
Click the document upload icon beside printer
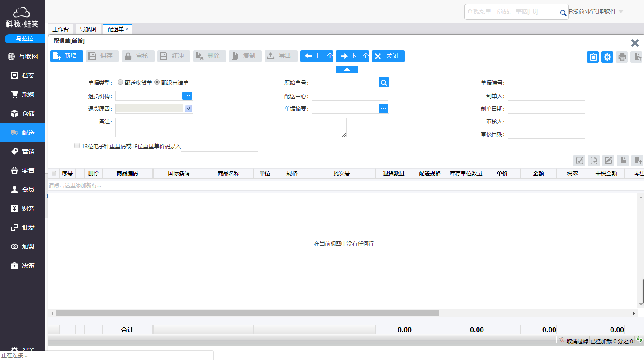(x=636, y=57)
